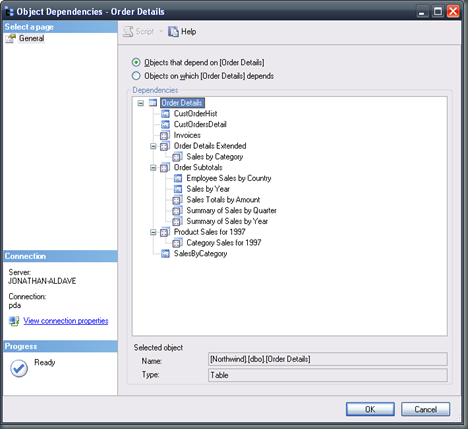
Task: Collapse the Order Subtotals node
Action: tap(153, 168)
